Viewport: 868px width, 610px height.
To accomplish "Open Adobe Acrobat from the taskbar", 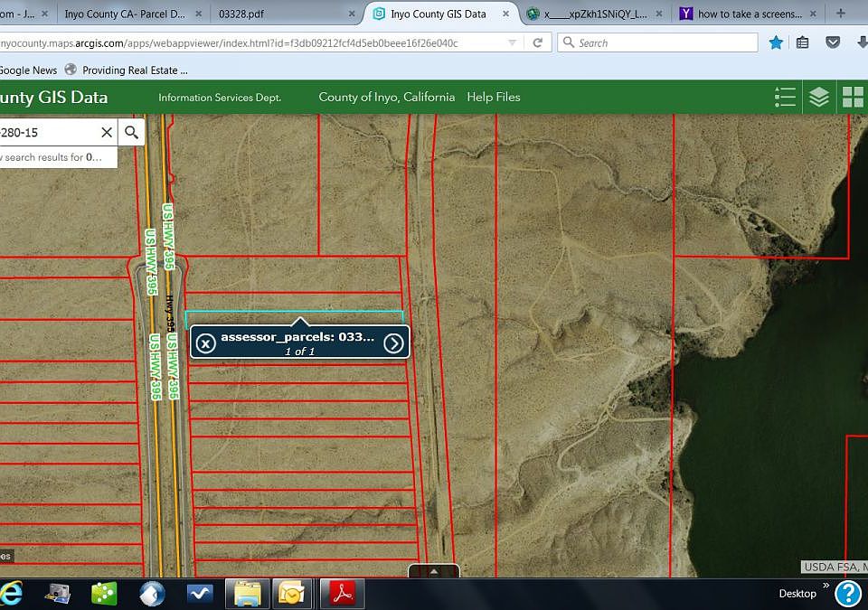I will point(342,593).
